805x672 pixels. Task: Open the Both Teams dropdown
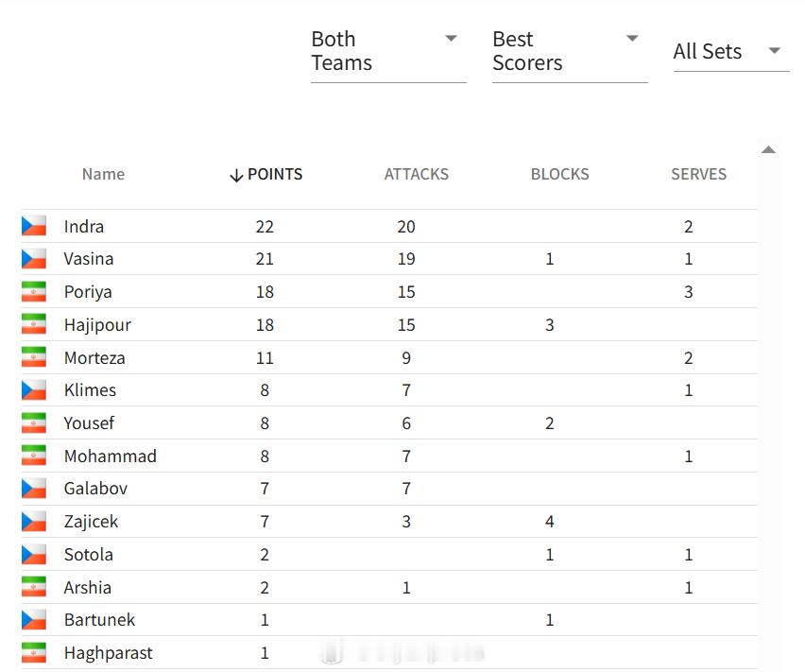[x=388, y=51]
